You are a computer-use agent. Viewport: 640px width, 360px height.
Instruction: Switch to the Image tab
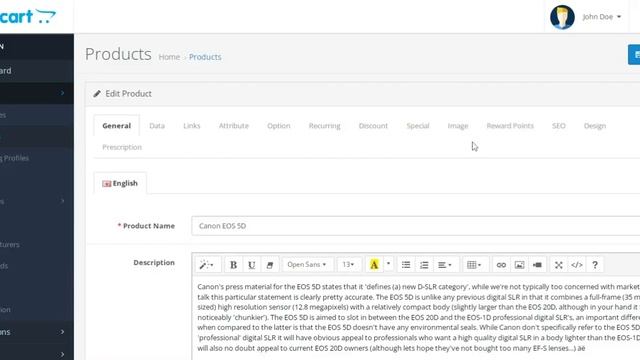[458, 126]
